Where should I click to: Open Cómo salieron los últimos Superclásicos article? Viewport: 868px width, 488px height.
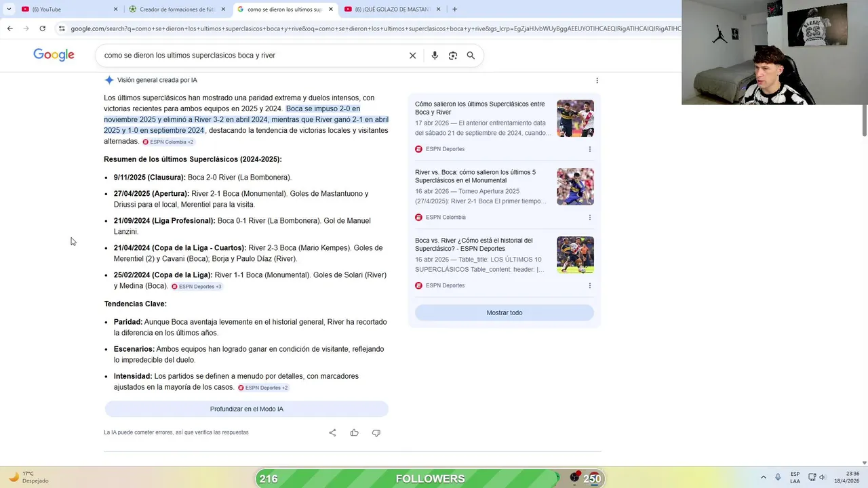point(480,108)
